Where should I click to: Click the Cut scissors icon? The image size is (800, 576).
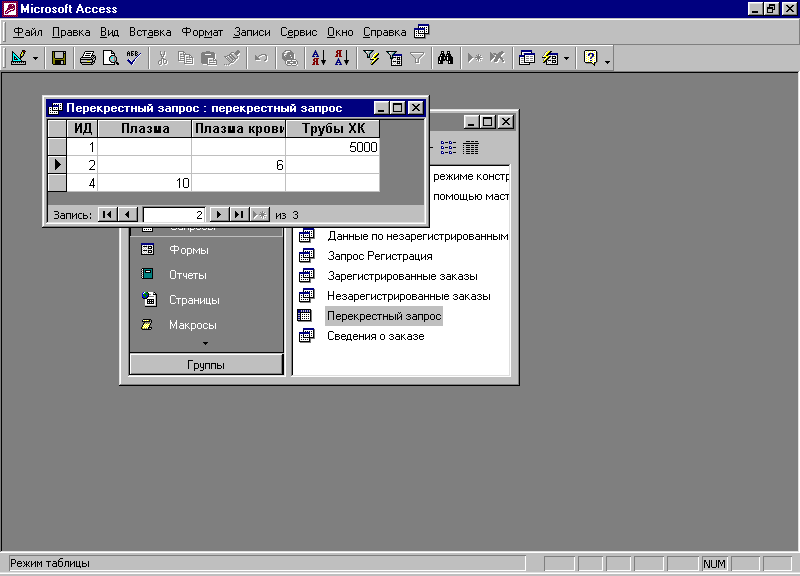[163, 58]
